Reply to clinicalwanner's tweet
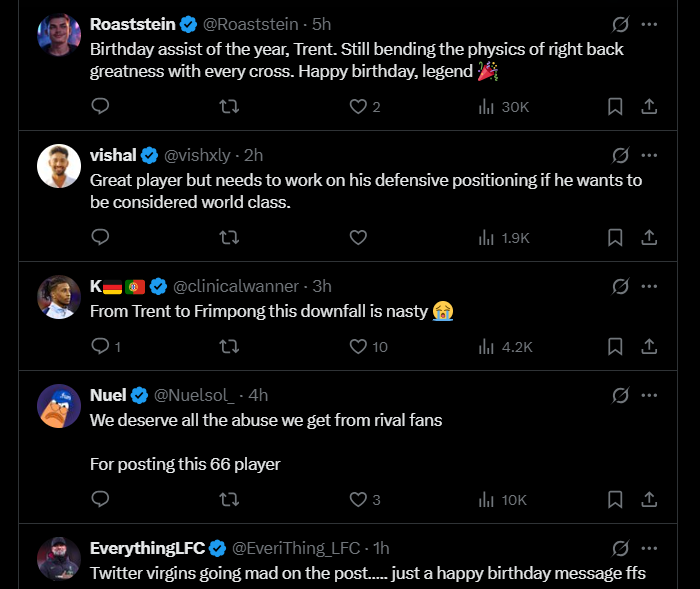The image size is (700, 589). 100,346
